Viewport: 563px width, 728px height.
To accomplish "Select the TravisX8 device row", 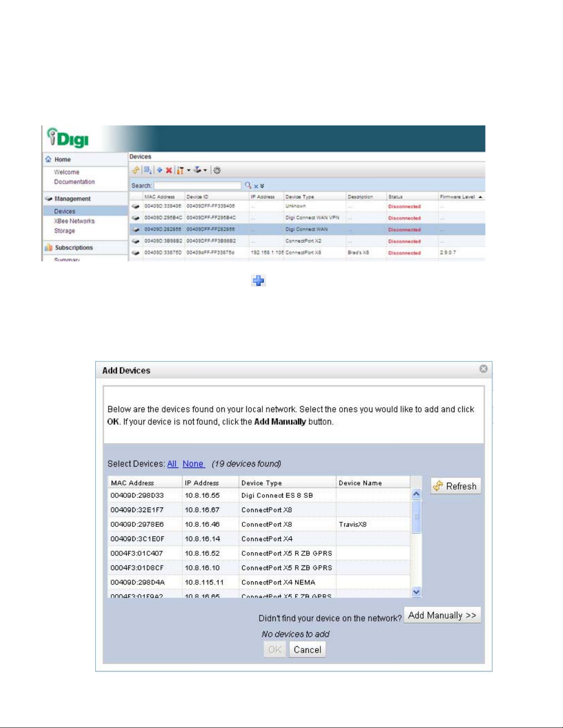I will tap(259, 524).
